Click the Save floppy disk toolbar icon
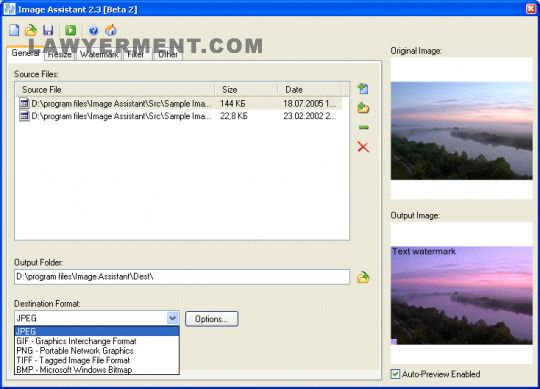The width and height of the screenshot is (540, 389). point(48,30)
